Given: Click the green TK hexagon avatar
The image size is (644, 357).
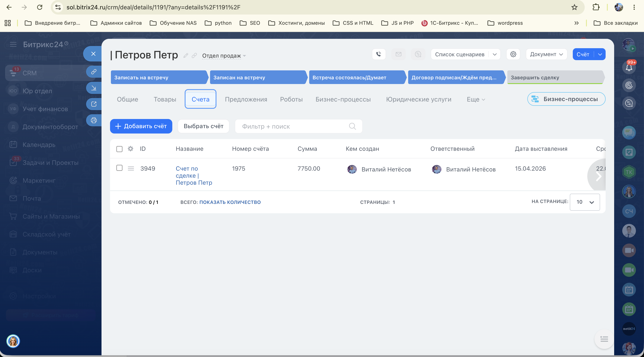Looking at the screenshot, I should (629, 172).
